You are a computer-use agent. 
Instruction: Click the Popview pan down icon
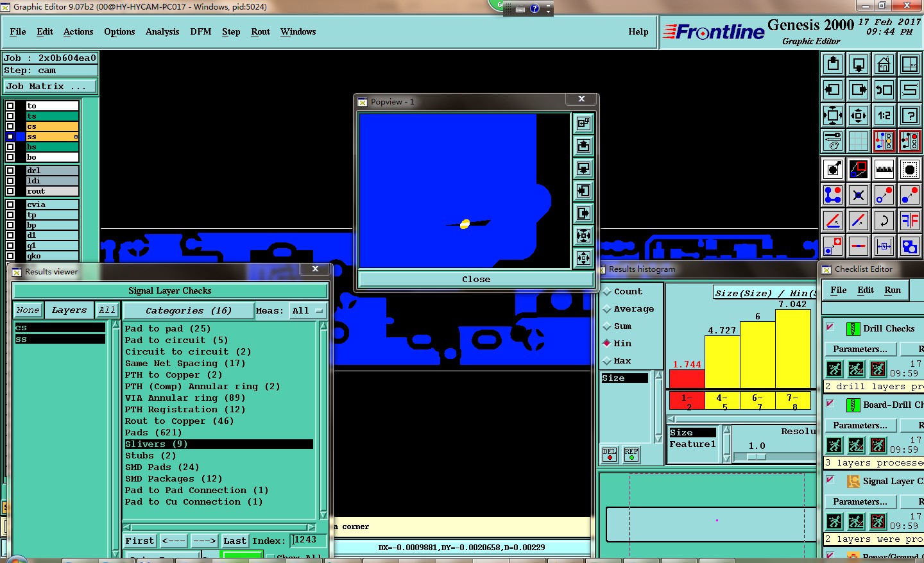[583, 169]
